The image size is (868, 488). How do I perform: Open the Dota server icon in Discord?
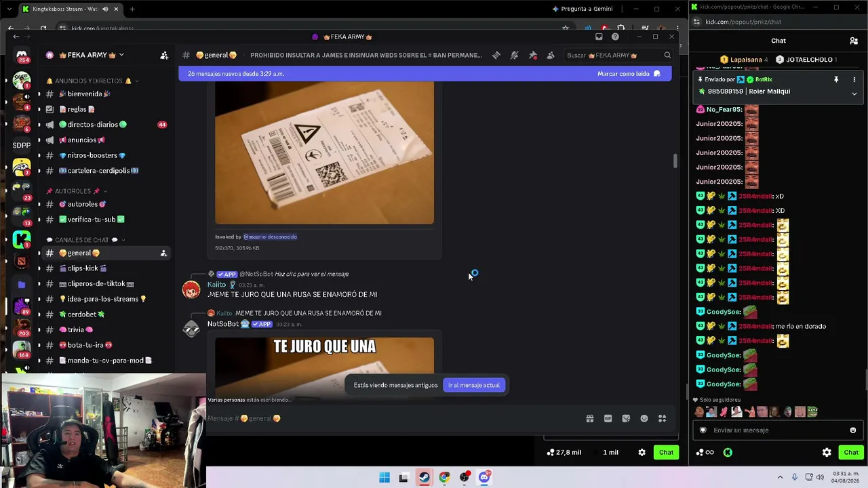[22, 261]
